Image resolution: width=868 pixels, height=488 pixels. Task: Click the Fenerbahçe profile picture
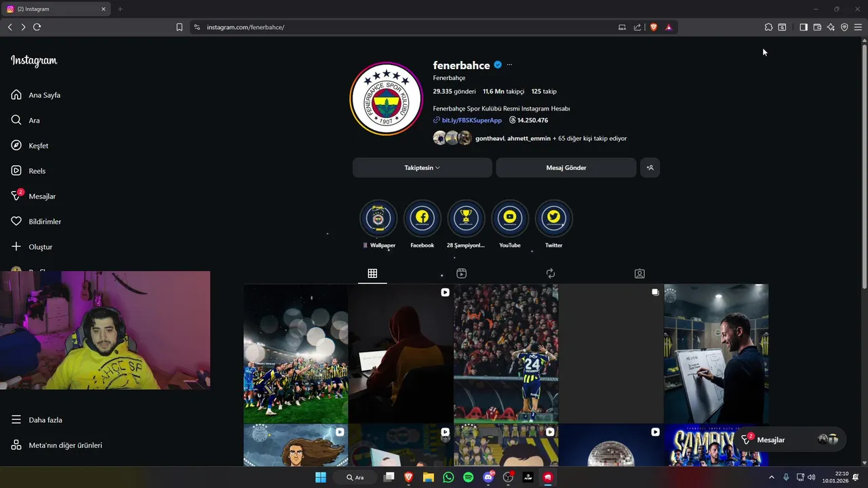(x=387, y=99)
